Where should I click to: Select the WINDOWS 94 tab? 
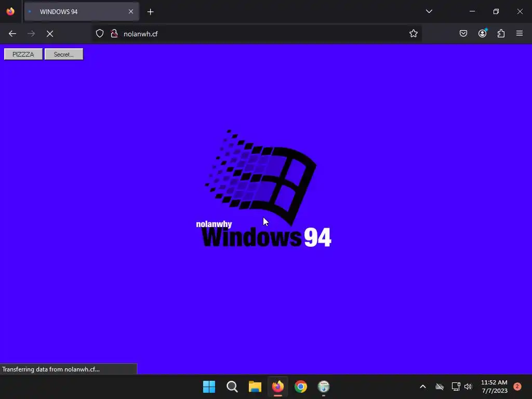pyautogui.click(x=82, y=11)
